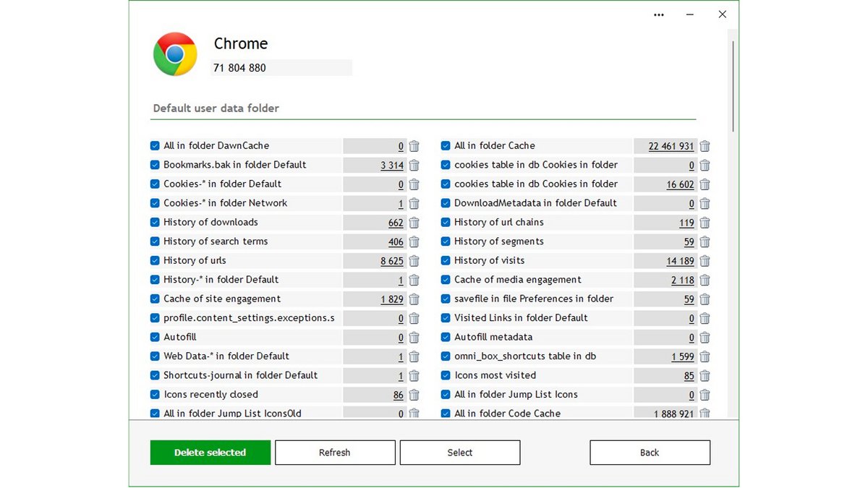Screen dimensions: 868x488
Task: Disable the Autofill checkbox
Action: (154, 337)
